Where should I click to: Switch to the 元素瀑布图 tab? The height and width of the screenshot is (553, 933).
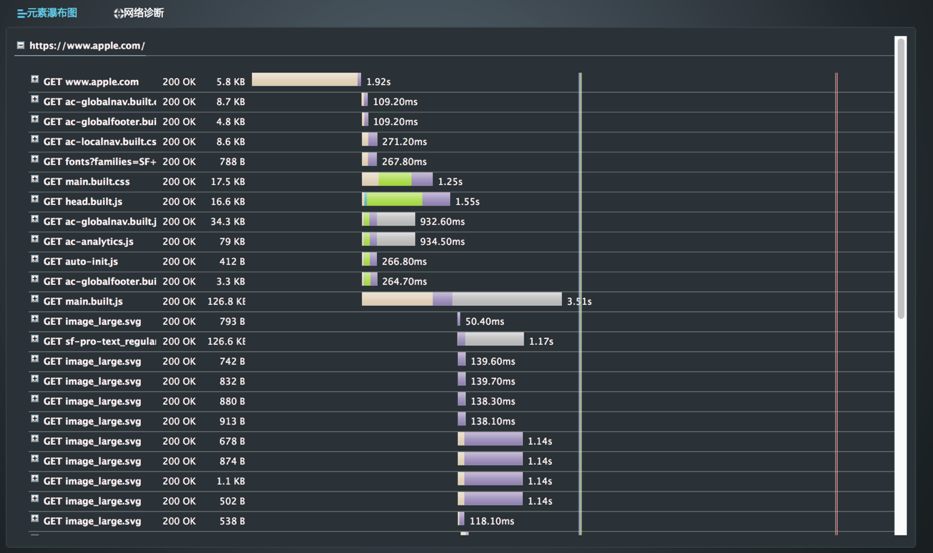(47, 13)
